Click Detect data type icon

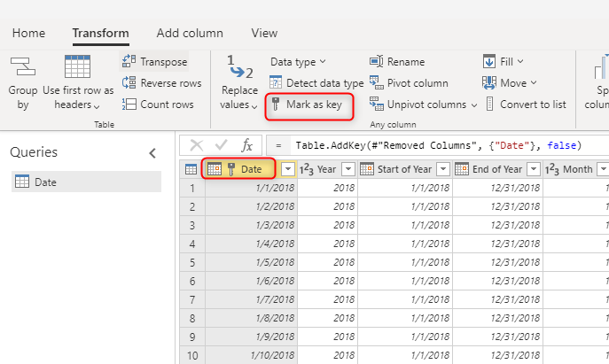277,83
